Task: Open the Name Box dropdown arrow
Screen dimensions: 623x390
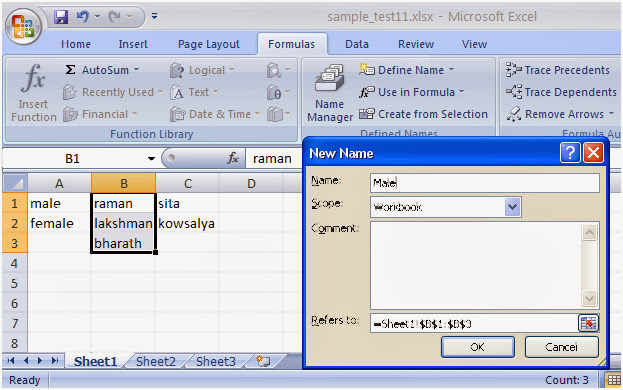Action: point(151,158)
